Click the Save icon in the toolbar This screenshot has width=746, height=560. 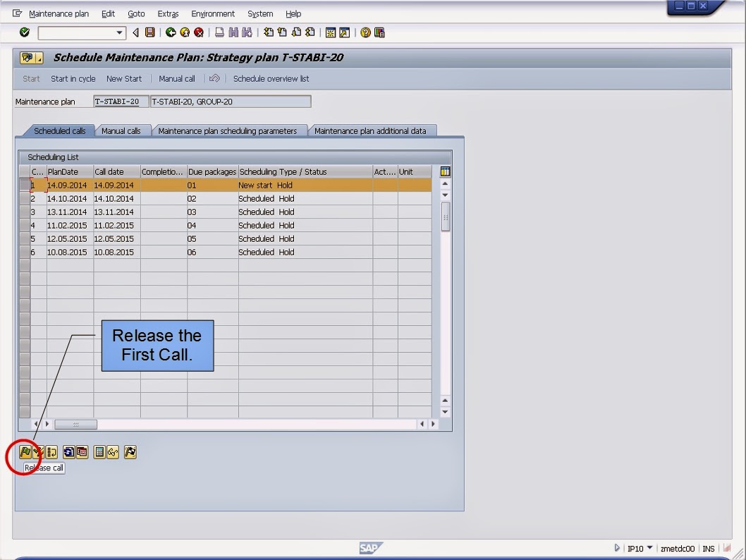click(x=149, y=32)
